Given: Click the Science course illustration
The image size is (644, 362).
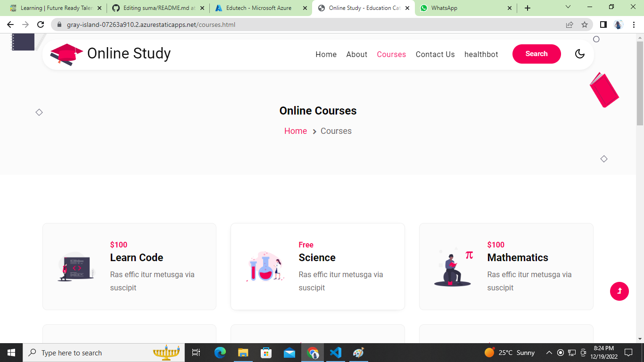Looking at the screenshot, I should [264, 266].
